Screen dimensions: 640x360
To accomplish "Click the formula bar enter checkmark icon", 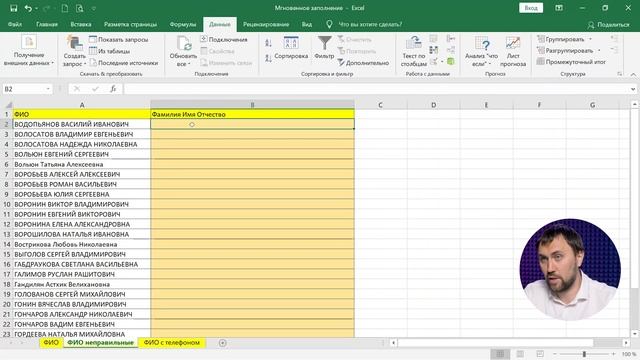I will coord(95,89).
